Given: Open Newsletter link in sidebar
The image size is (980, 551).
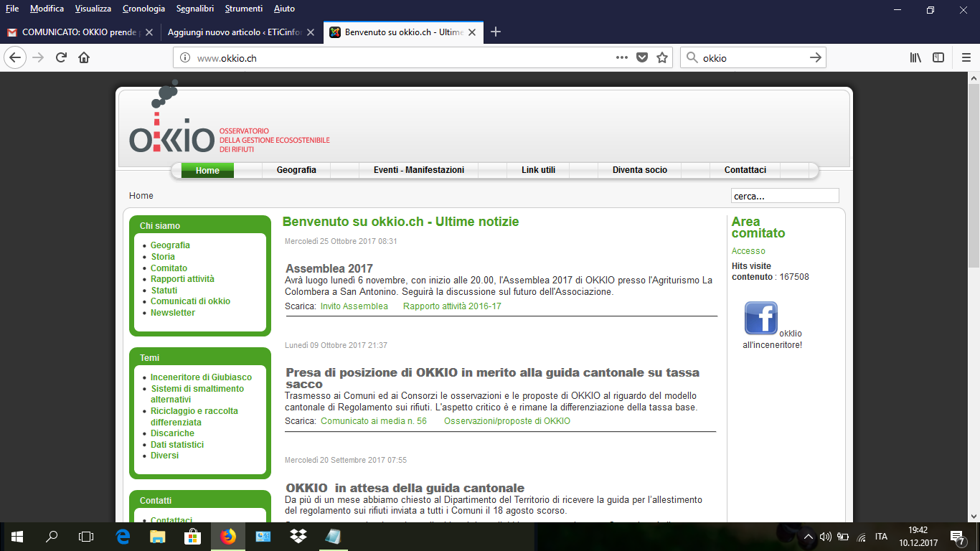Looking at the screenshot, I should [173, 313].
